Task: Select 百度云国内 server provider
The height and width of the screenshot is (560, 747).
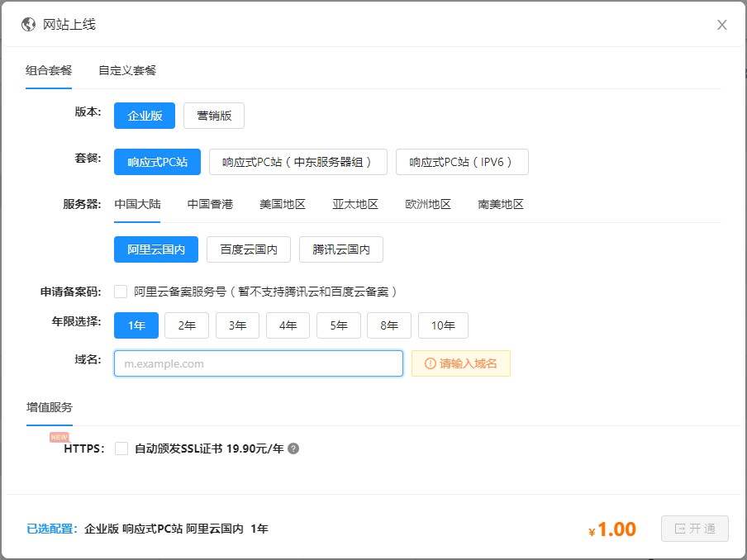Action: [x=248, y=249]
